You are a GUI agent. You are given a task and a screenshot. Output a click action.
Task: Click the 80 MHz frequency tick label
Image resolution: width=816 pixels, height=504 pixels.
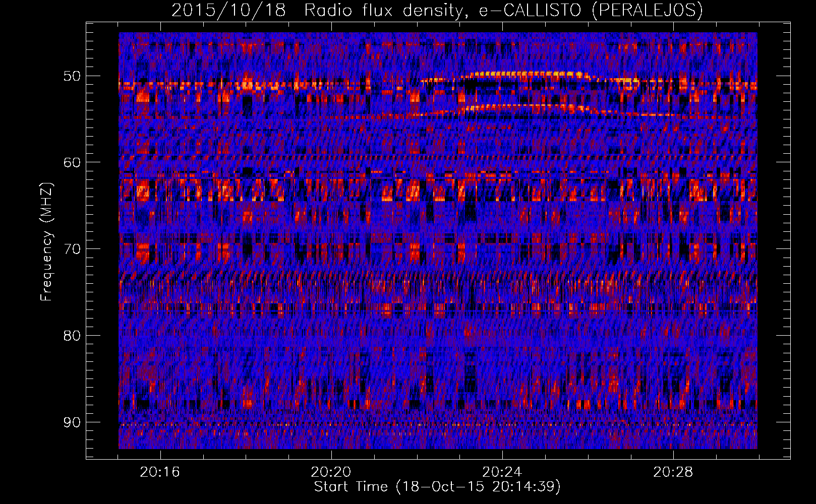coord(72,336)
